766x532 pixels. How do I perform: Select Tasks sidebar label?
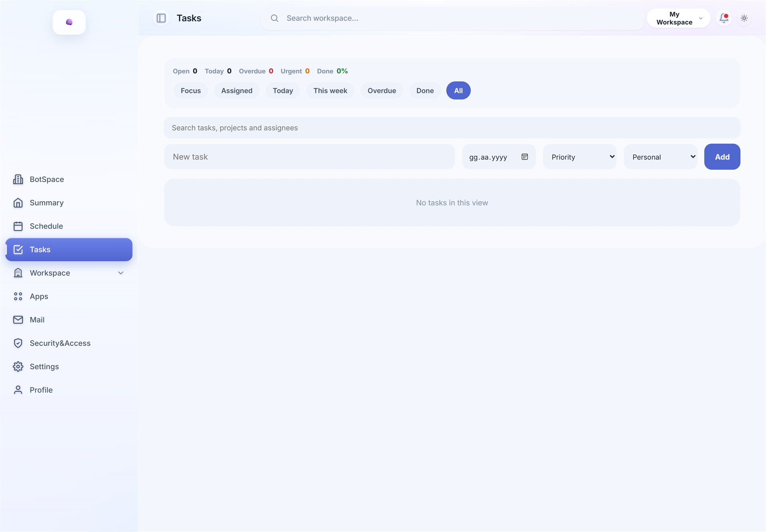tap(40, 250)
